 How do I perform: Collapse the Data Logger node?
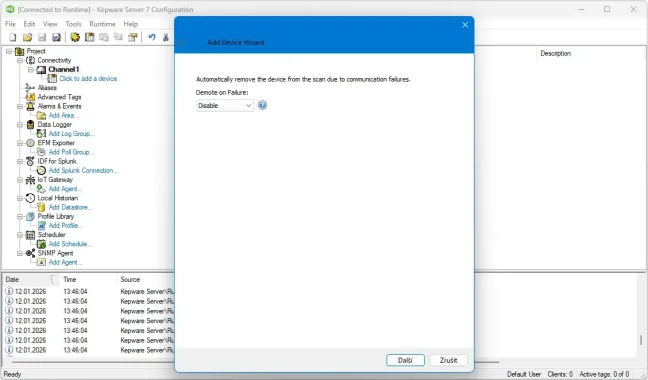pos(20,124)
